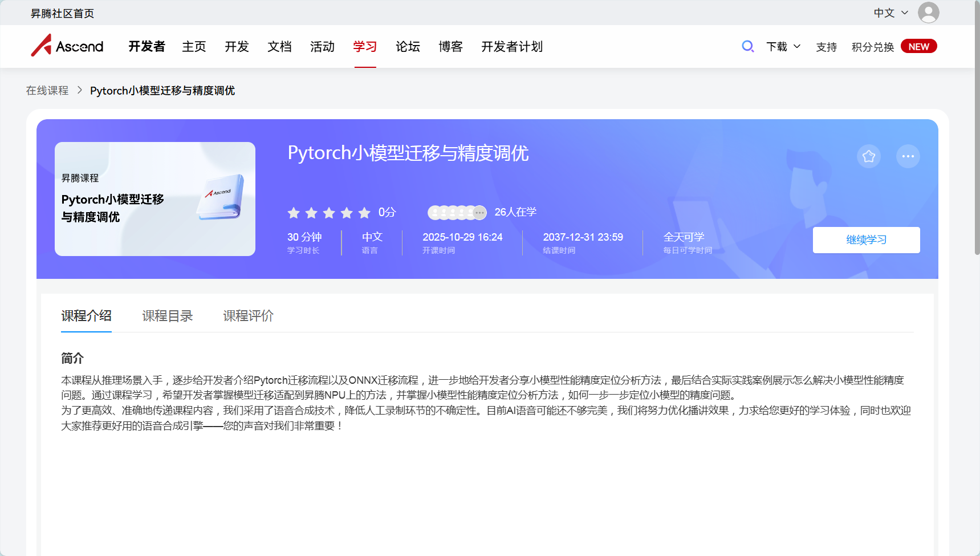Open the 文档 navigation item
Image resolution: width=980 pixels, height=556 pixels.
click(279, 46)
